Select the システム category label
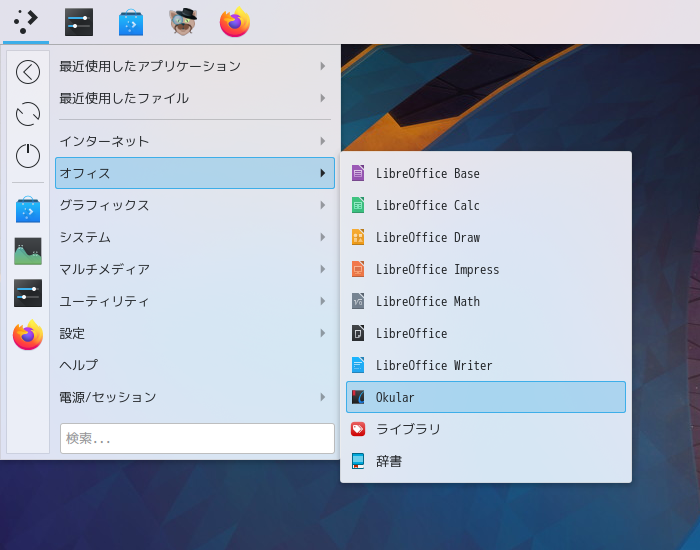Image resolution: width=700 pixels, height=550 pixels. (x=85, y=237)
